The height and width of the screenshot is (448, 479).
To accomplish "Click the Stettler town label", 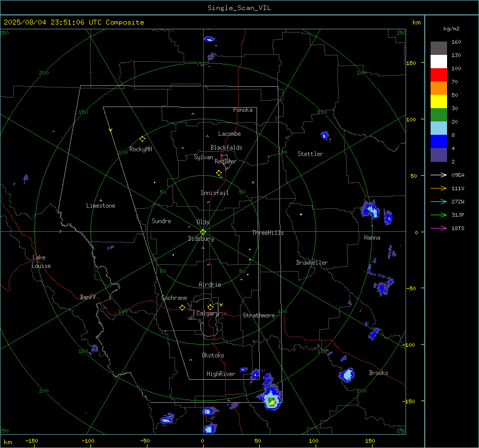I will pyautogui.click(x=310, y=154).
